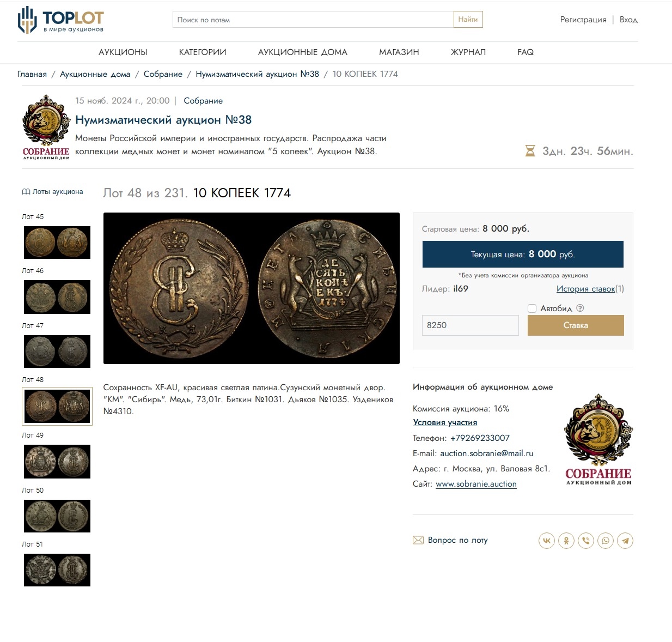Open the Условия участия link

click(x=445, y=422)
